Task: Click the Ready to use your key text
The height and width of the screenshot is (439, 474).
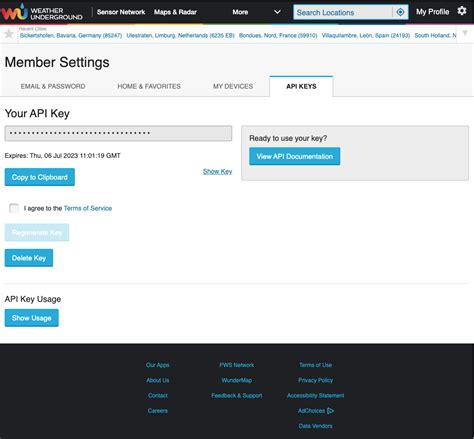Action: (x=288, y=138)
